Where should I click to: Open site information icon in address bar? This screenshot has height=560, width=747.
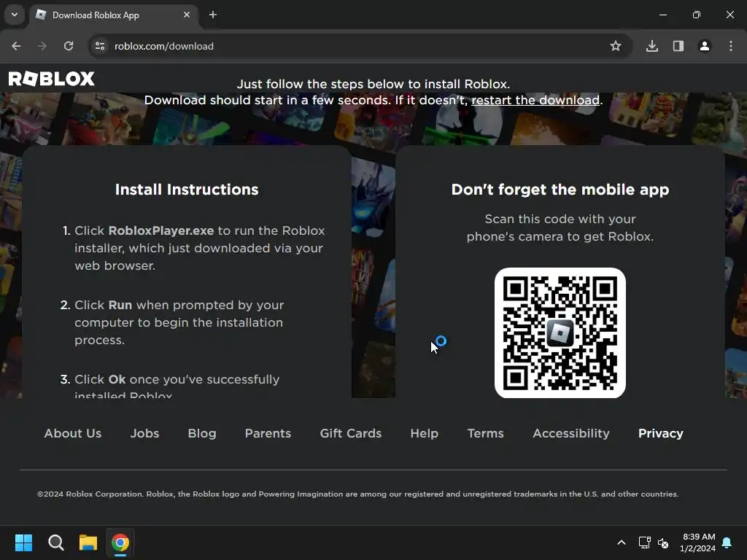click(100, 46)
